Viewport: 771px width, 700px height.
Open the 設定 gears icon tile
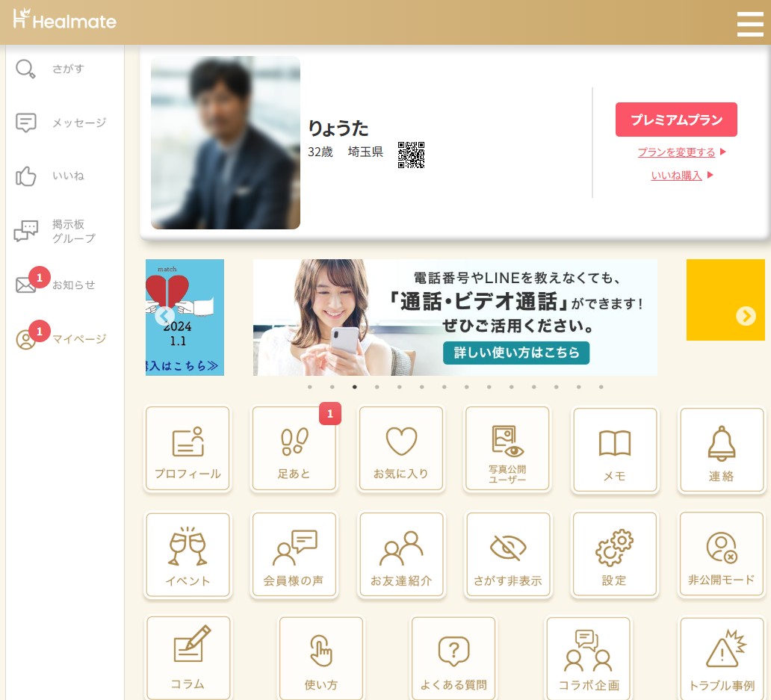tap(614, 555)
